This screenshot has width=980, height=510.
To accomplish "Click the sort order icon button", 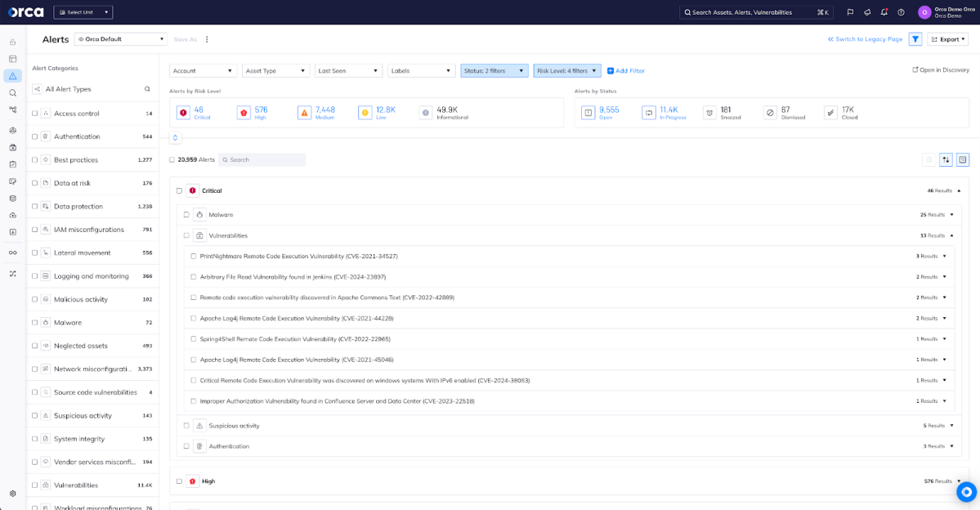I will click(x=946, y=159).
